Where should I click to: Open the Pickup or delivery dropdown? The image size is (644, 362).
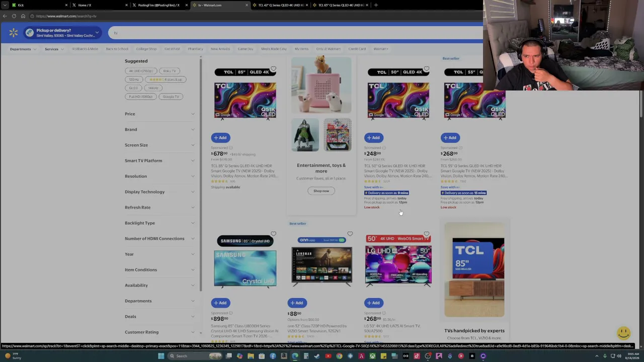coord(62,33)
